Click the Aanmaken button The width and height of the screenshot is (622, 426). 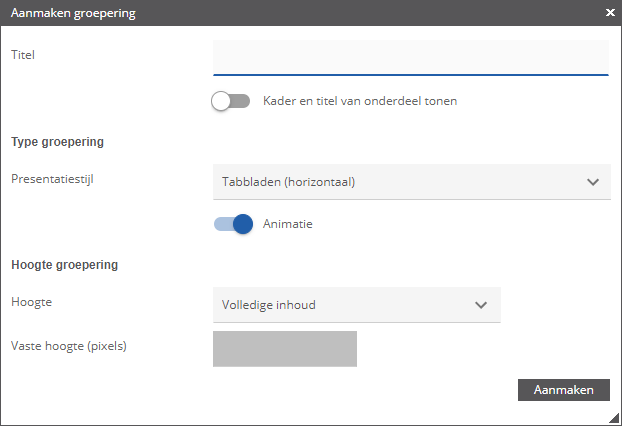pos(564,390)
